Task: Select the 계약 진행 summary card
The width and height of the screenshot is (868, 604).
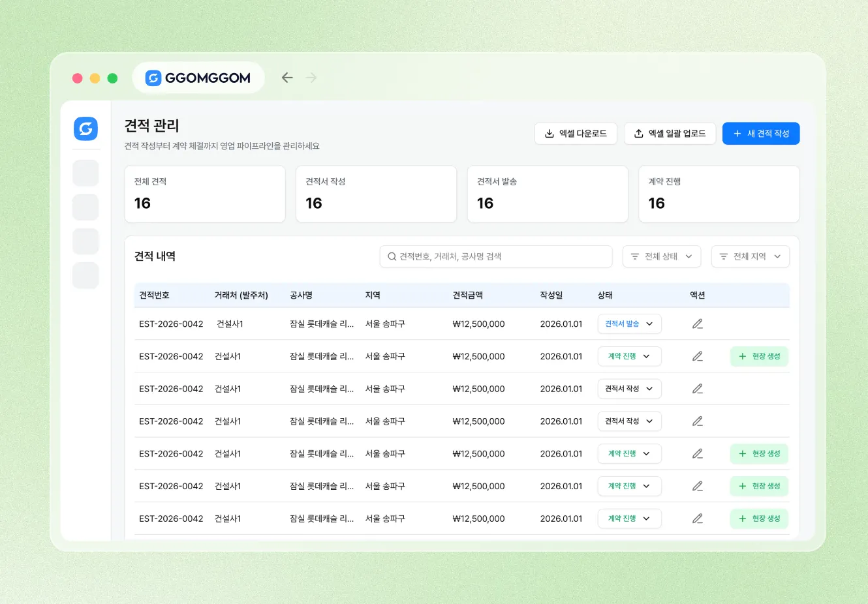Action: pyautogui.click(x=719, y=194)
